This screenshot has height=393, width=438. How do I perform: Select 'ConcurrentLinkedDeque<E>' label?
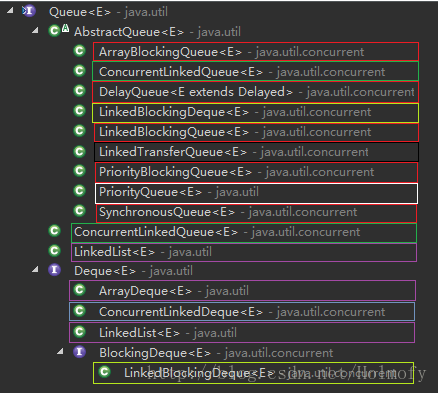point(181,312)
